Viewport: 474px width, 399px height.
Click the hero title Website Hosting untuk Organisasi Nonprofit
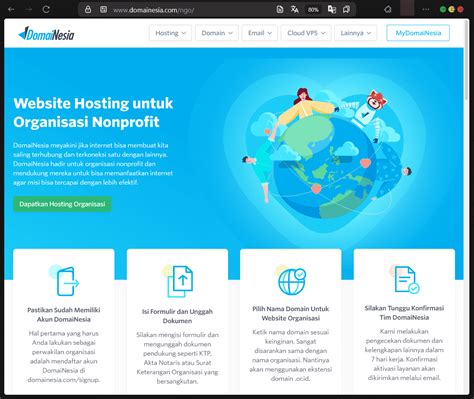click(x=93, y=113)
